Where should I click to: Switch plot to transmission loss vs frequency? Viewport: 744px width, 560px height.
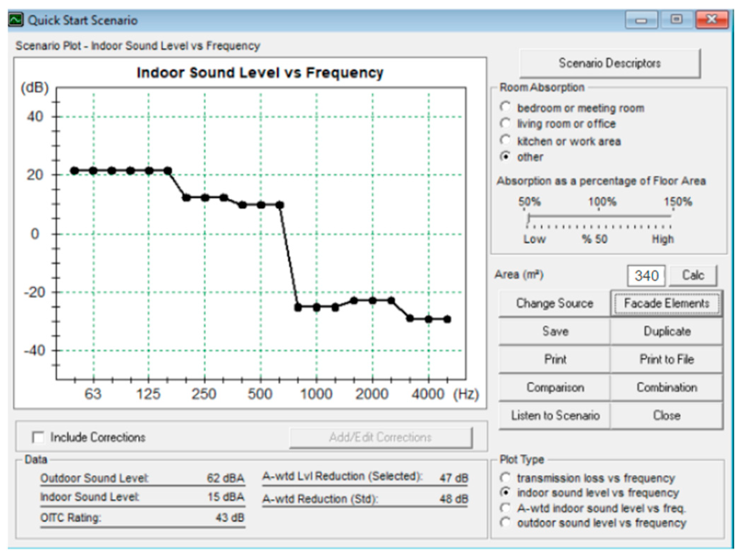(505, 478)
